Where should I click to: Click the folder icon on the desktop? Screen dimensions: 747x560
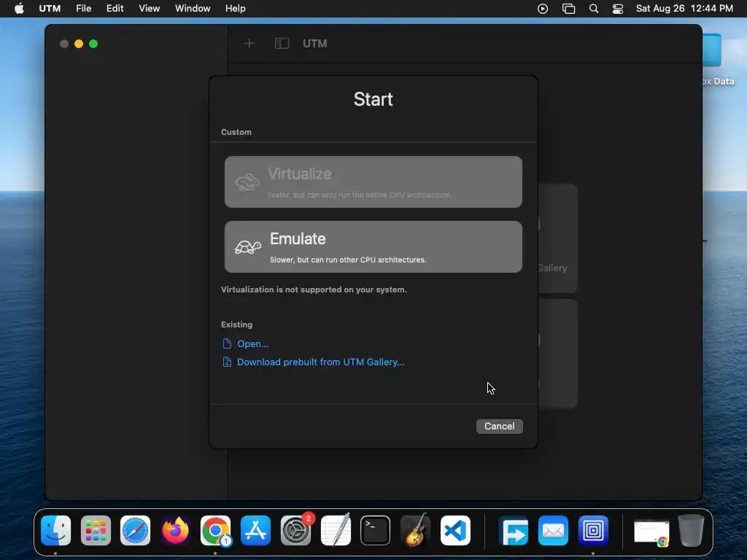[712, 50]
